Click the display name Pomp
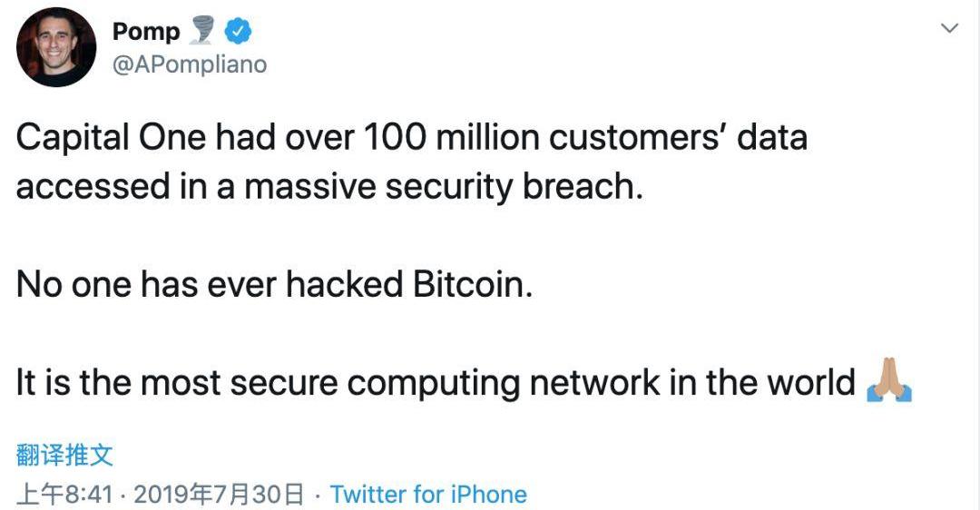 (145, 32)
